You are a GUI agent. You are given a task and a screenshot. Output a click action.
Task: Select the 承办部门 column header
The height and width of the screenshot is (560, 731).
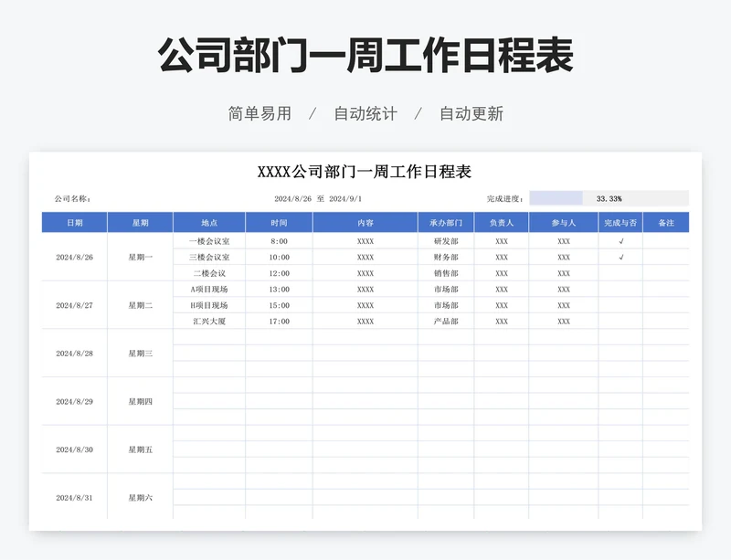(446, 222)
